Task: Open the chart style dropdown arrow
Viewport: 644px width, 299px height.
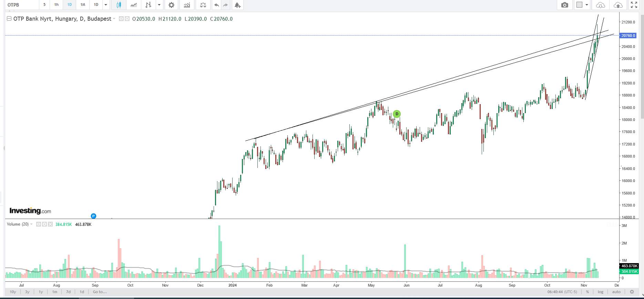Action: click(159, 5)
